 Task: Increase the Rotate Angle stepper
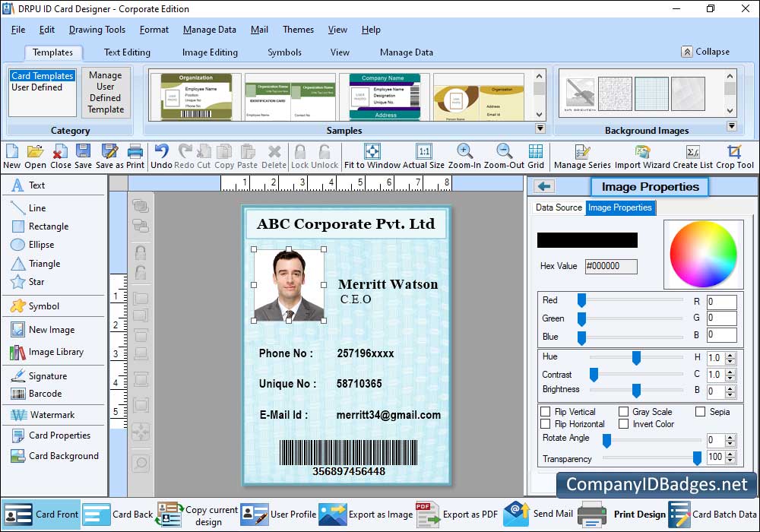(730, 437)
